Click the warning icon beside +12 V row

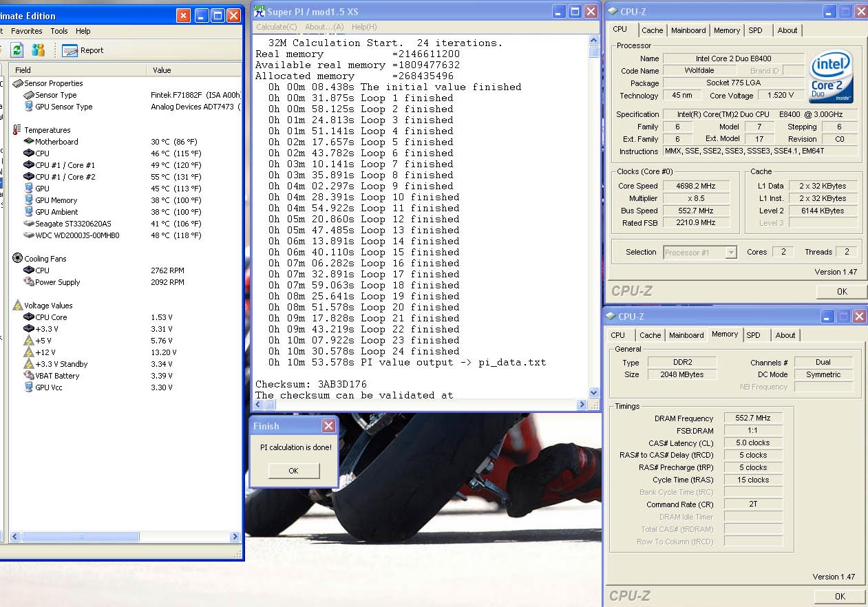(x=29, y=352)
